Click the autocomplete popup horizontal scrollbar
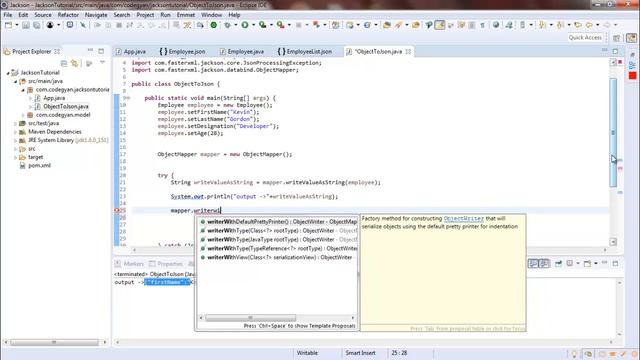 click(250, 318)
